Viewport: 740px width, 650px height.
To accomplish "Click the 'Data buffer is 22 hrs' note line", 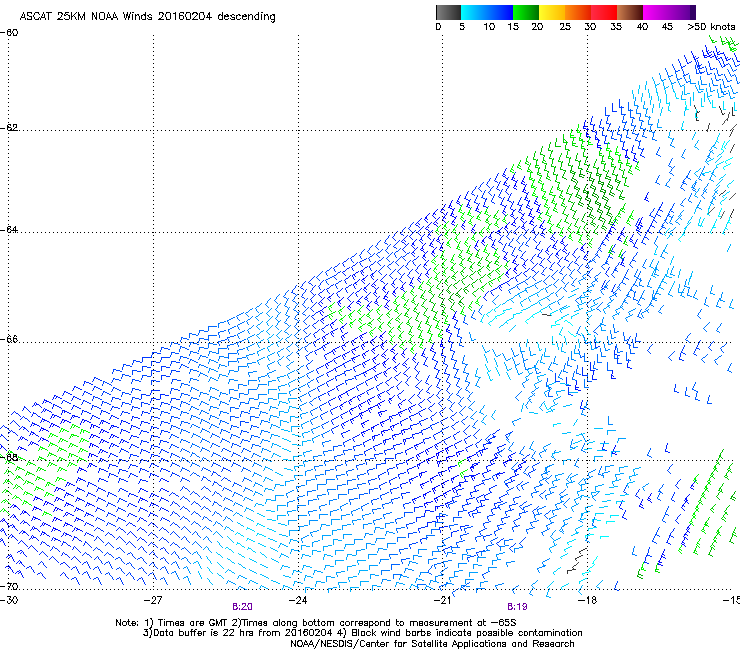I will (x=362, y=633).
